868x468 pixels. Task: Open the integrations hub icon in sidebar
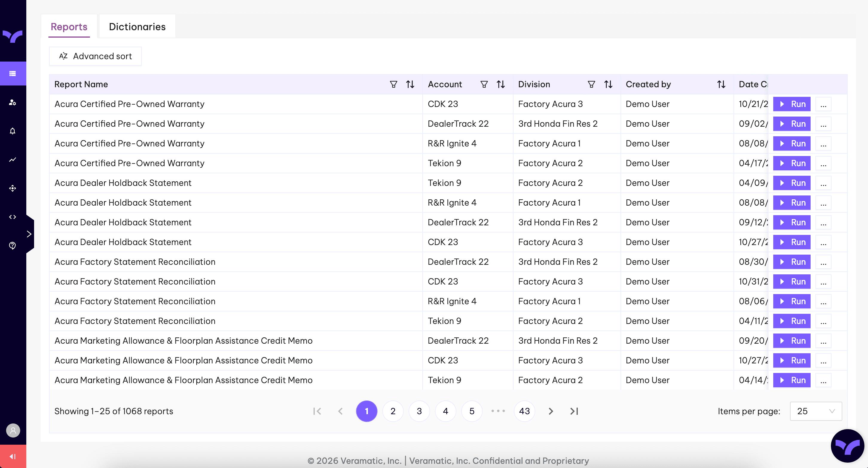13,188
